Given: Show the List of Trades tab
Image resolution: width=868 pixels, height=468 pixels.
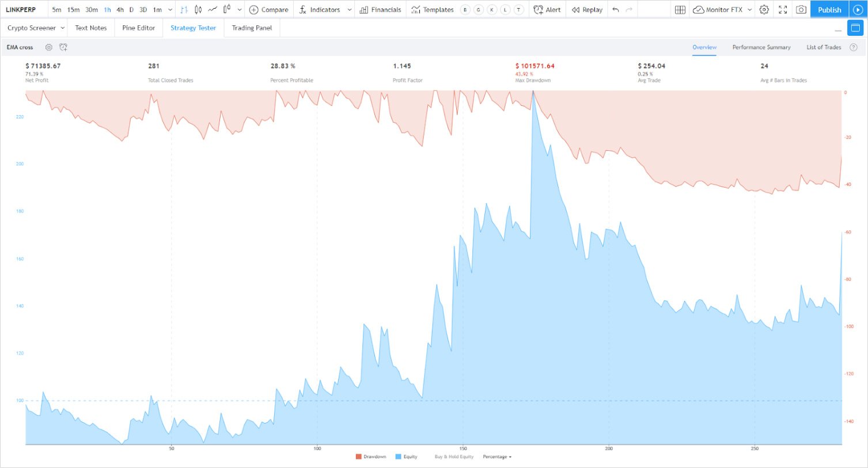Looking at the screenshot, I should coord(824,47).
